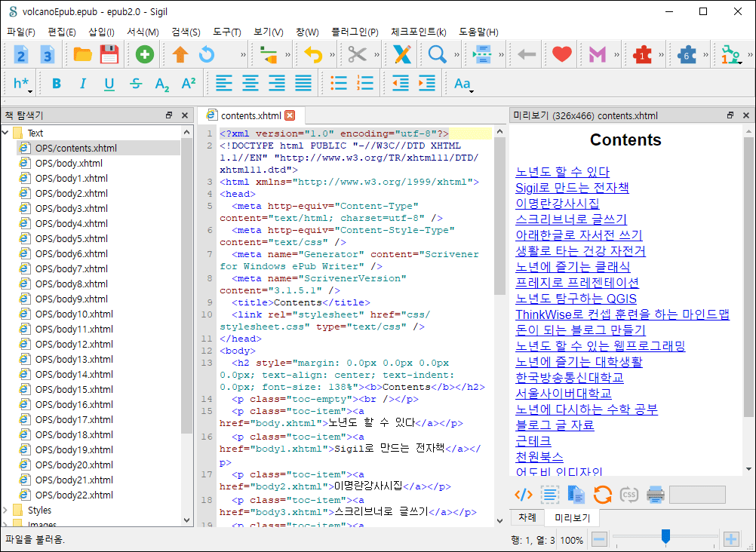Expand toolbar overflow after magnifier icon
Image resolution: width=756 pixels, height=552 pixels.
(x=456, y=54)
